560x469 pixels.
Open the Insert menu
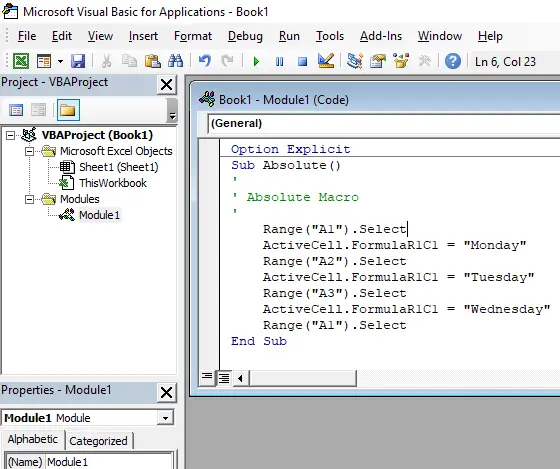pyautogui.click(x=143, y=36)
